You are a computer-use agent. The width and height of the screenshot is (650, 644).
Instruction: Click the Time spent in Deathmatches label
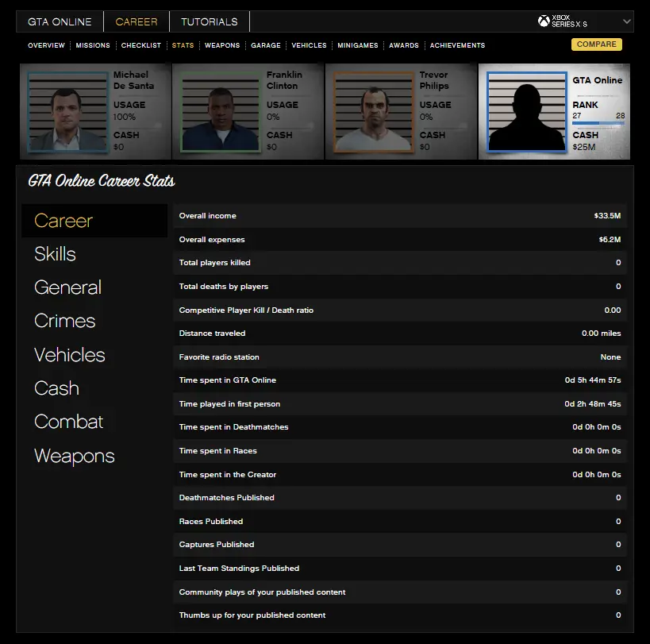coord(233,427)
